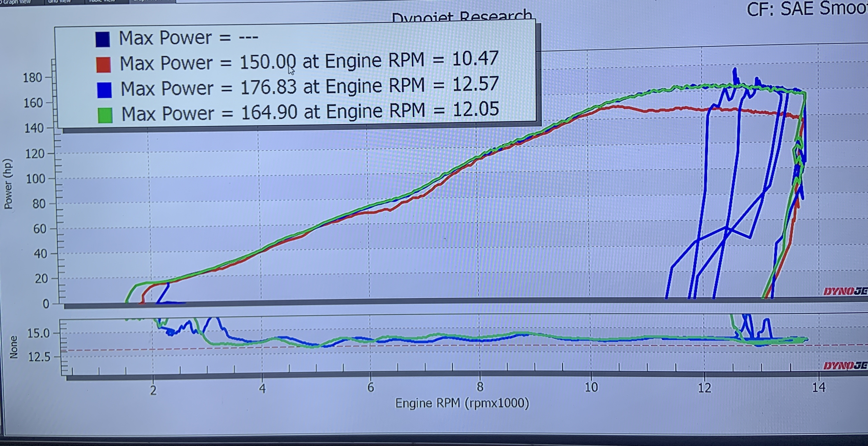
Task: Click the Power (hp) axis label
Action: [x=8, y=184]
